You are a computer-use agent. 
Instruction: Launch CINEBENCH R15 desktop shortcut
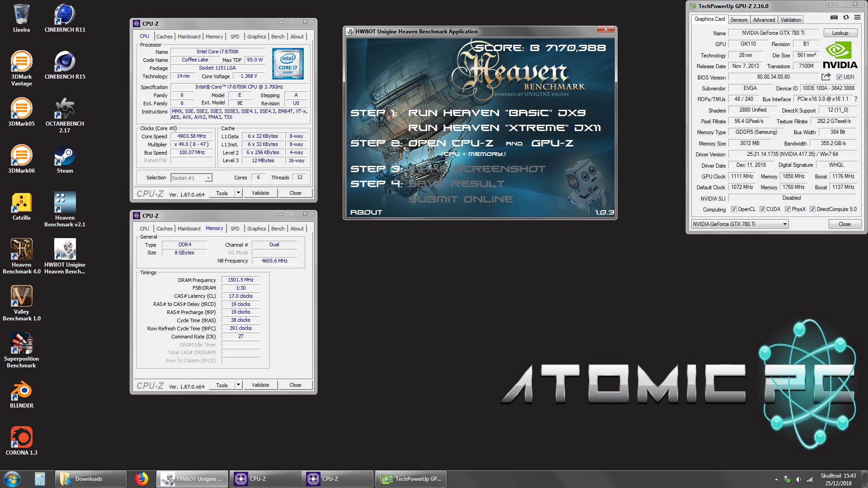[x=65, y=65]
